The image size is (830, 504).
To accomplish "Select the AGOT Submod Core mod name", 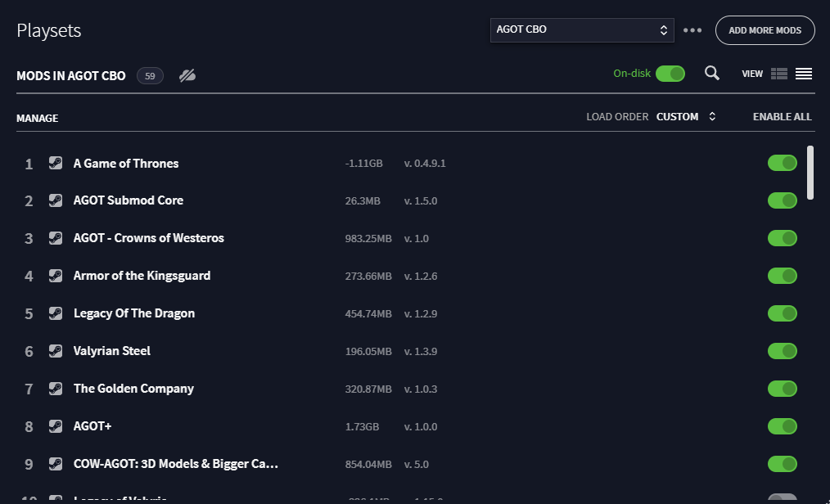I will tap(129, 200).
